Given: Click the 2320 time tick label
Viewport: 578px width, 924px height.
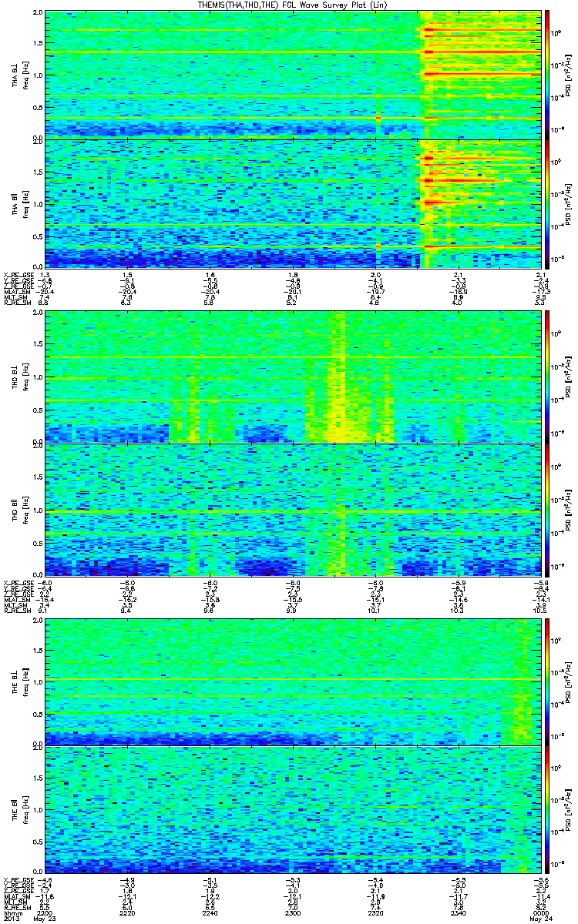Looking at the screenshot, I should pyautogui.click(x=375, y=912).
